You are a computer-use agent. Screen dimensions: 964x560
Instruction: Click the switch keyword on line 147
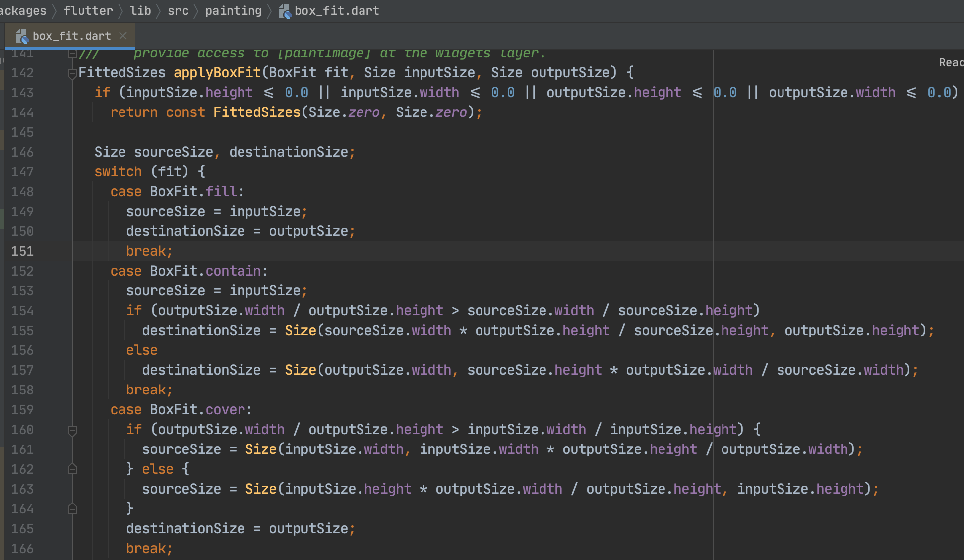(x=118, y=172)
